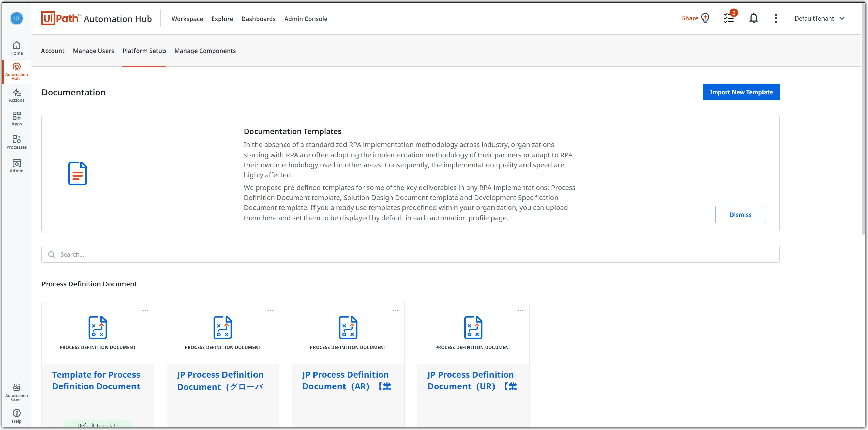The width and height of the screenshot is (868, 430).
Task: Click the JP Process Definition (グローバ card icon
Action: click(223, 328)
